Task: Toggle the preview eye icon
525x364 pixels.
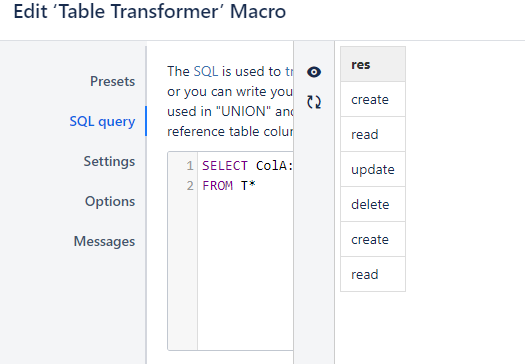Action: point(314,72)
